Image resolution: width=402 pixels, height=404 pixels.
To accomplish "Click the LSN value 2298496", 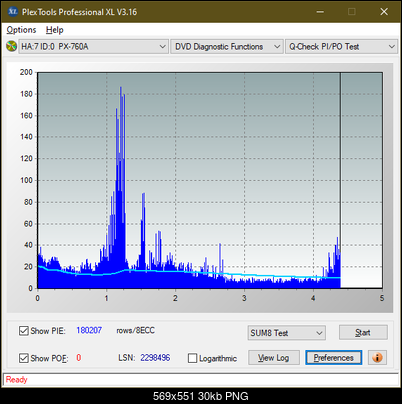I will [155, 358].
